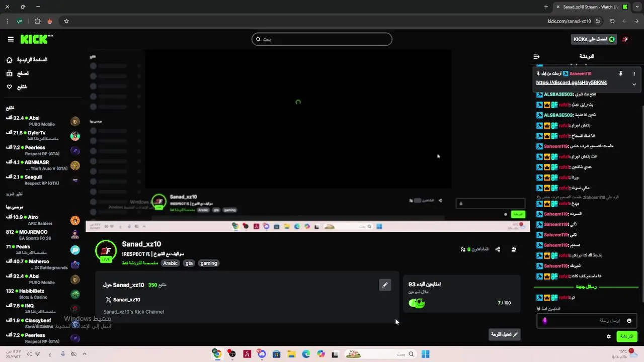Viewport: 644px width, 362px height.
Task: Click the orange flame extension icon
Action: click(x=49, y=21)
